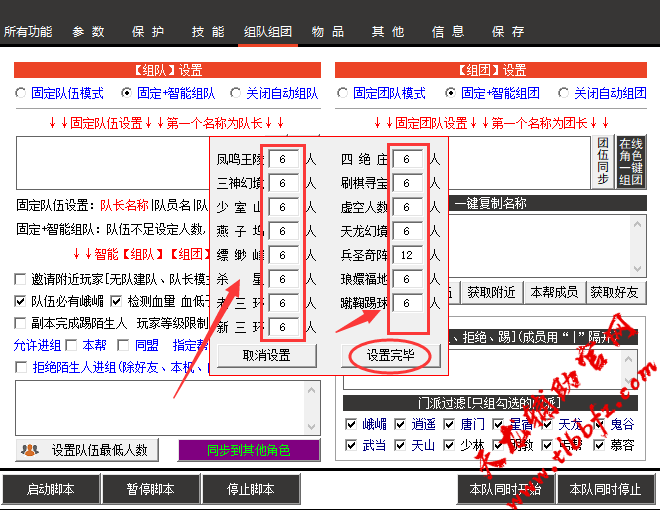Select 关闭自动组团 radio option
660x510 pixels.
point(563,93)
